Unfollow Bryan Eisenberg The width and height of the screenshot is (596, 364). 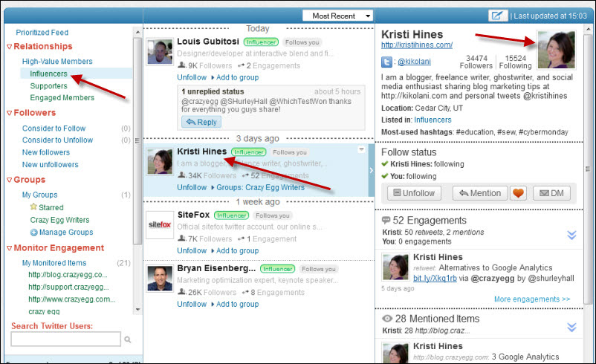tap(192, 305)
